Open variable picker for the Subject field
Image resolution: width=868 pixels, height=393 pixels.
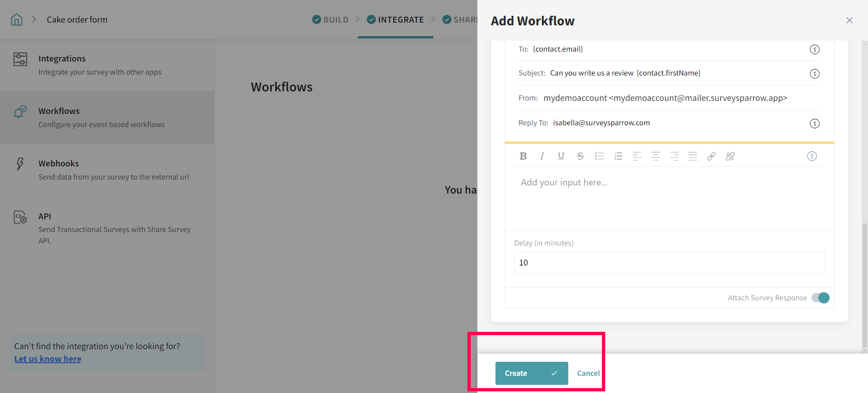coord(814,74)
